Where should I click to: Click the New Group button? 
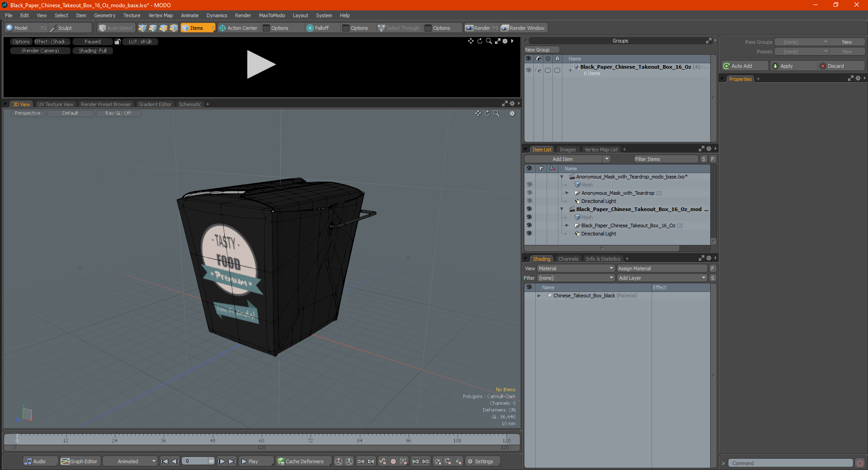point(542,50)
